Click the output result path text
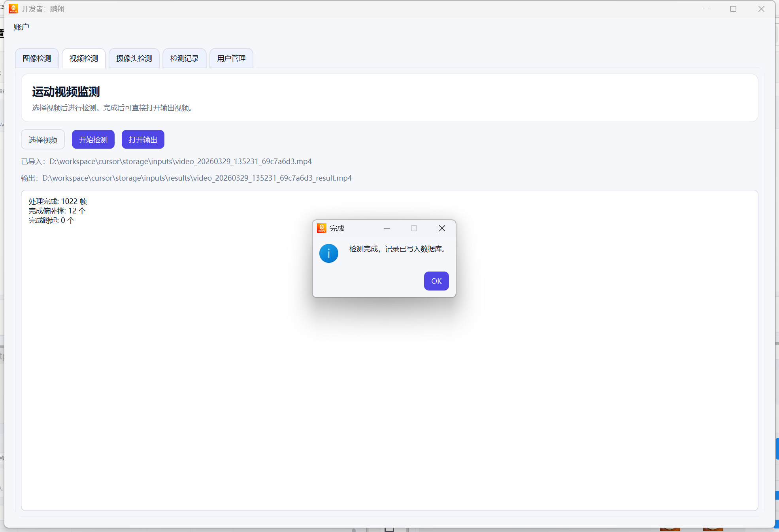The height and width of the screenshot is (532, 779). [197, 178]
